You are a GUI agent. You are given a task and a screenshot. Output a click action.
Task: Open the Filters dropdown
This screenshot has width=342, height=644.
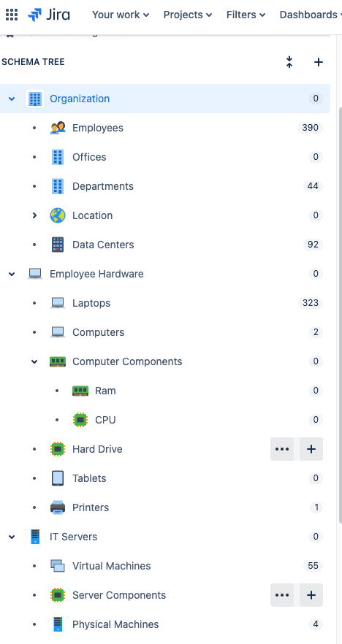pyautogui.click(x=246, y=15)
